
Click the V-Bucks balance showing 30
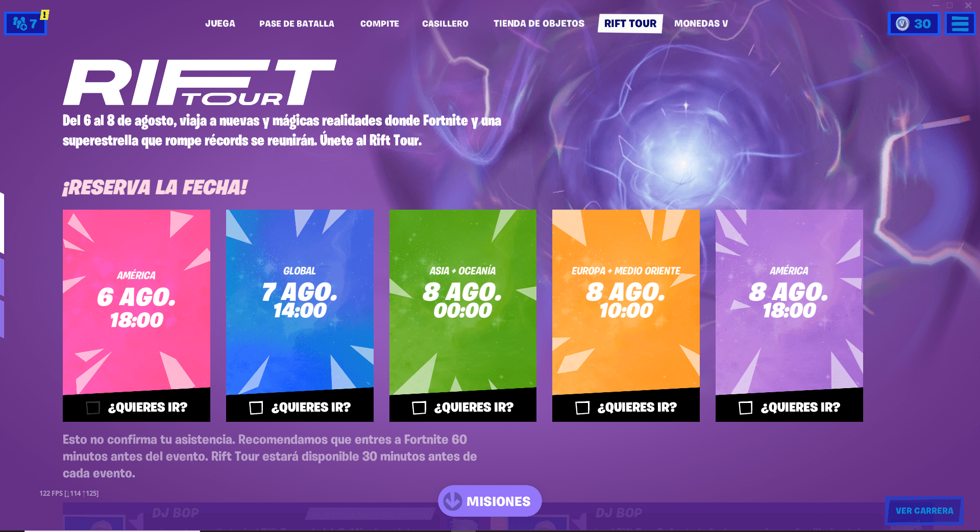(914, 23)
